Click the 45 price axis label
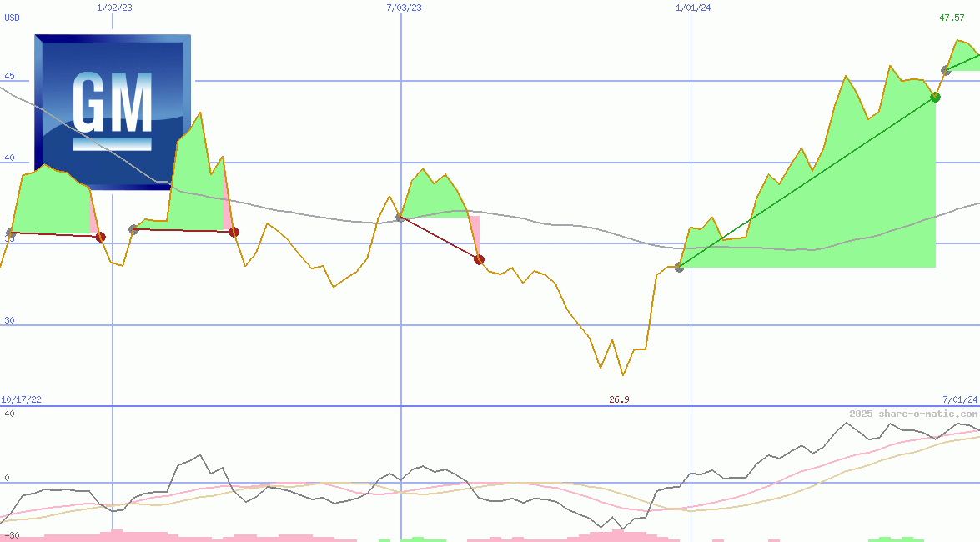The width and height of the screenshot is (980, 542). (9, 77)
